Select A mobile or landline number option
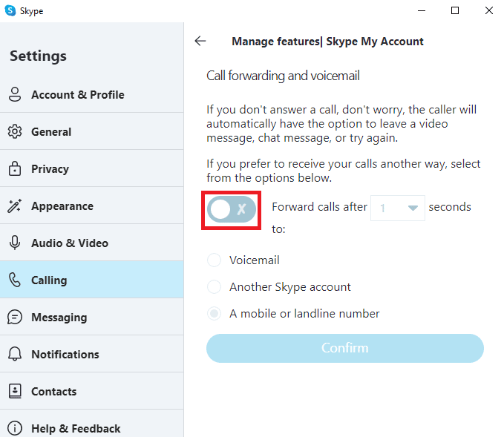504x437 pixels. pyautogui.click(x=214, y=313)
